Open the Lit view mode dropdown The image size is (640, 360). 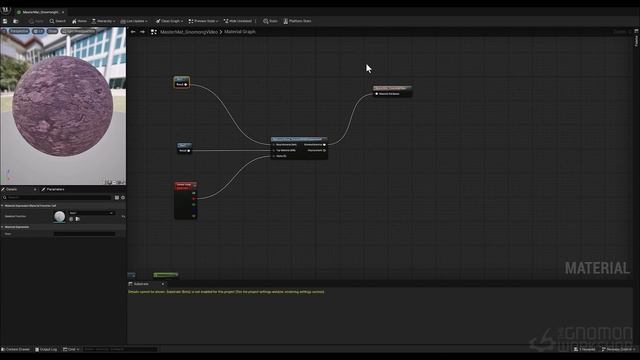[38, 31]
